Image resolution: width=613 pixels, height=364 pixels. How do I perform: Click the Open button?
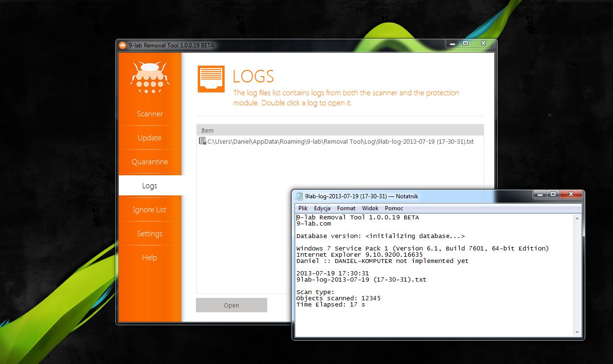231,305
